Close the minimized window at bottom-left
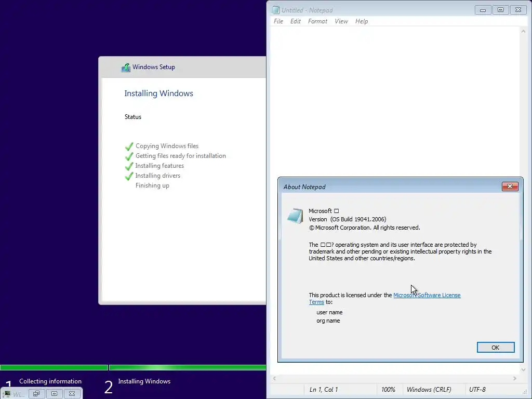 (72, 394)
